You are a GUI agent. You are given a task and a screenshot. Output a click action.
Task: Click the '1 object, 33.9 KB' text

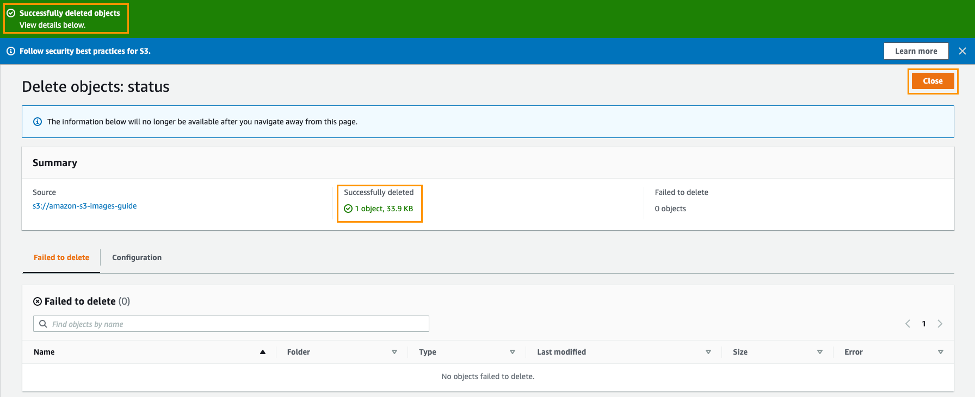pyautogui.click(x=384, y=209)
